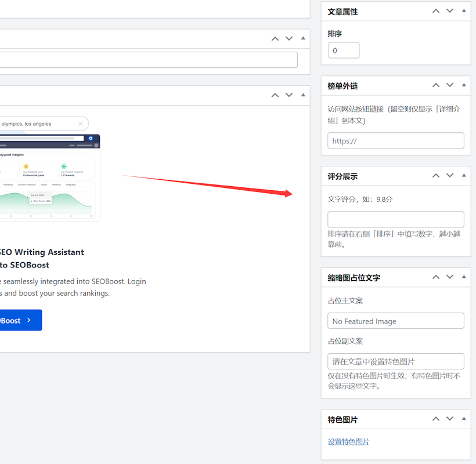Viewport: 476px width, 464px height.
Task: Toggle the 缩略图占位文字 panel
Action: coord(463,277)
